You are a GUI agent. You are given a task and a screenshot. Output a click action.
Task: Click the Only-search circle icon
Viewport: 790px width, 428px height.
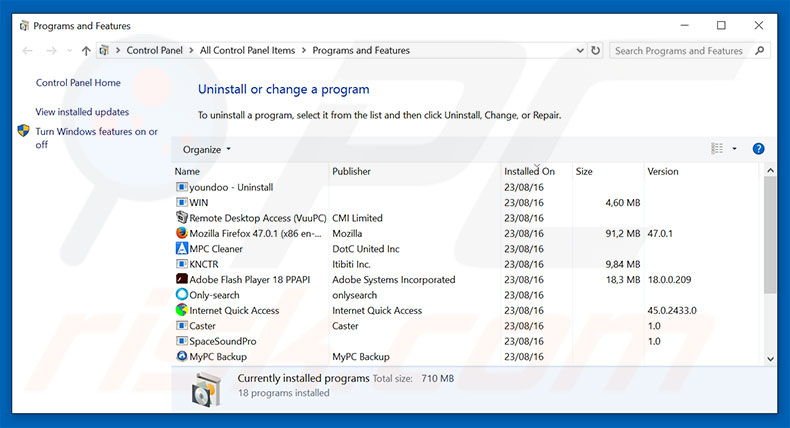pos(181,294)
